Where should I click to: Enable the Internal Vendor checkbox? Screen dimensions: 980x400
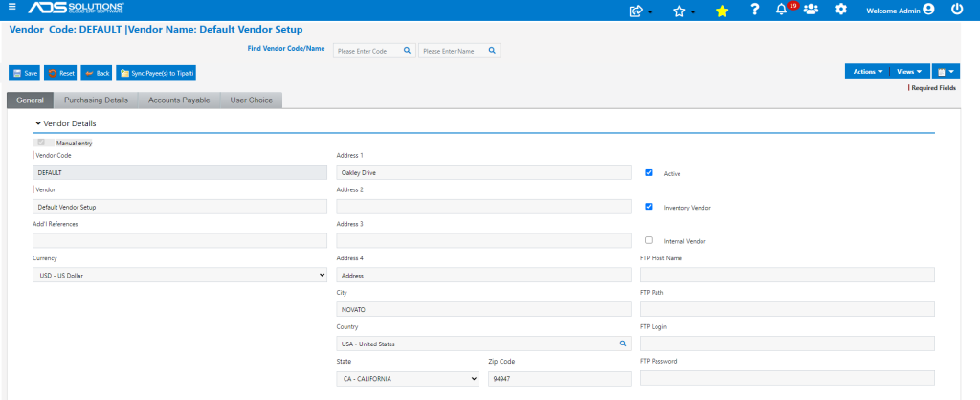pyautogui.click(x=649, y=240)
